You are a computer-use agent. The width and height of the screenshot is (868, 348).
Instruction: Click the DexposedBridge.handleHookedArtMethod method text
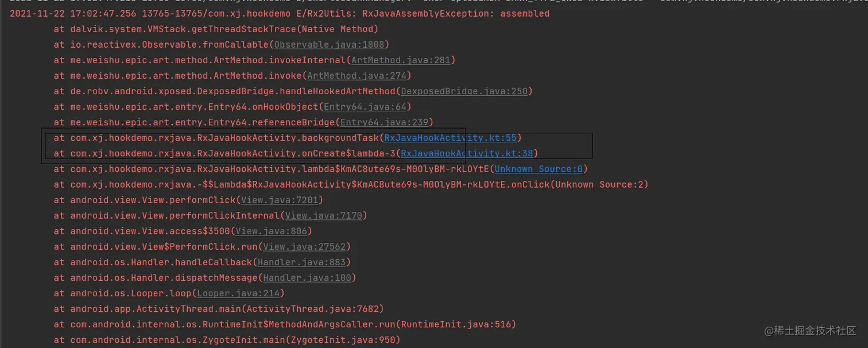tap(232, 91)
